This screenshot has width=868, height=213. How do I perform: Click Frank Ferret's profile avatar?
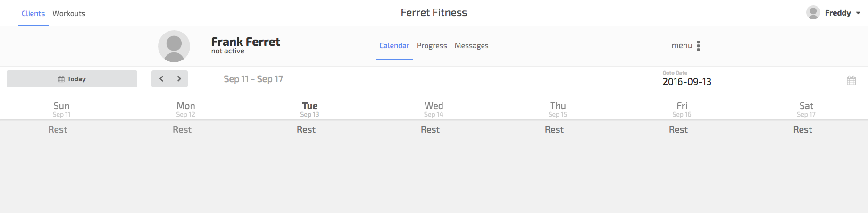[174, 46]
